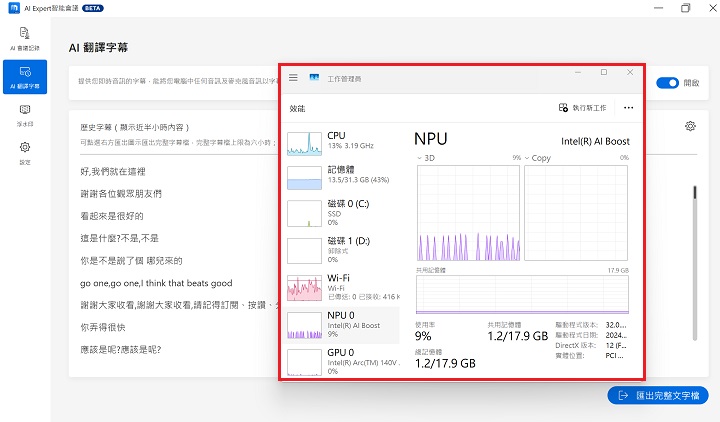This screenshot has height=422, width=720.
Task: Select NPU 0 Intel AI Boost entry
Action: (x=342, y=325)
